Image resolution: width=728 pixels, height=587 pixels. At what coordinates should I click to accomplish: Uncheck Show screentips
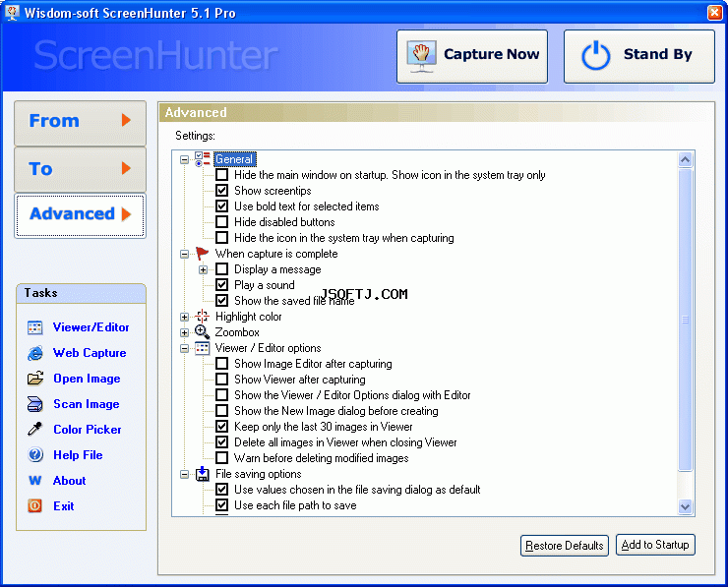coord(222,191)
